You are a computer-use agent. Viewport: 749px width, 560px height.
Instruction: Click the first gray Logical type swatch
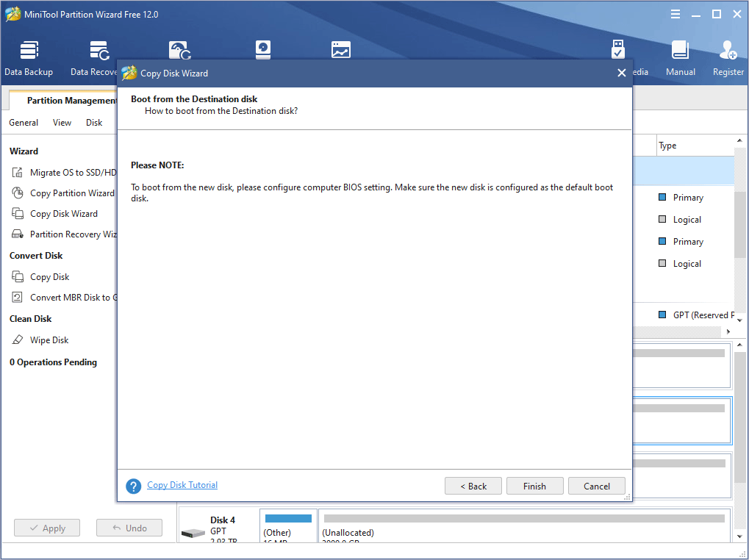(662, 219)
